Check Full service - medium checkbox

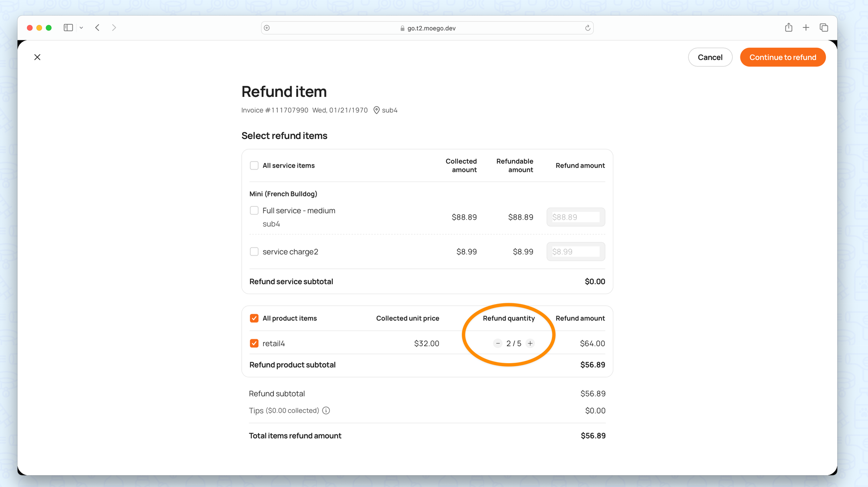pyautogui.click(x=254, y=211)
